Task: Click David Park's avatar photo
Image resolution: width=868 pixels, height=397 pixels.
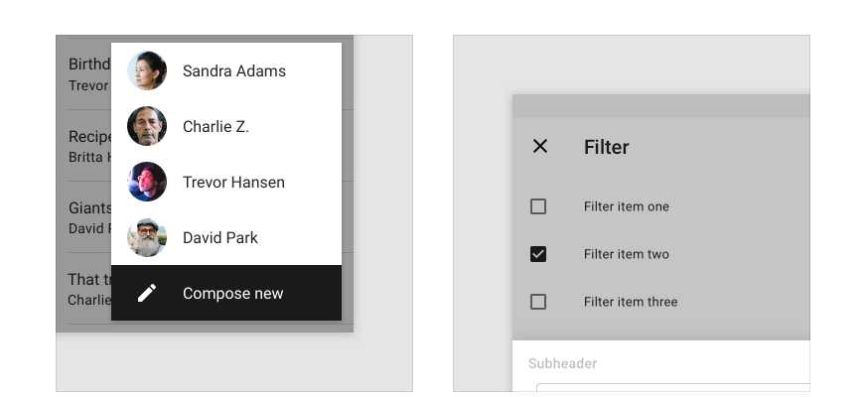Action: pyautogui.click(x=147, y=237)
